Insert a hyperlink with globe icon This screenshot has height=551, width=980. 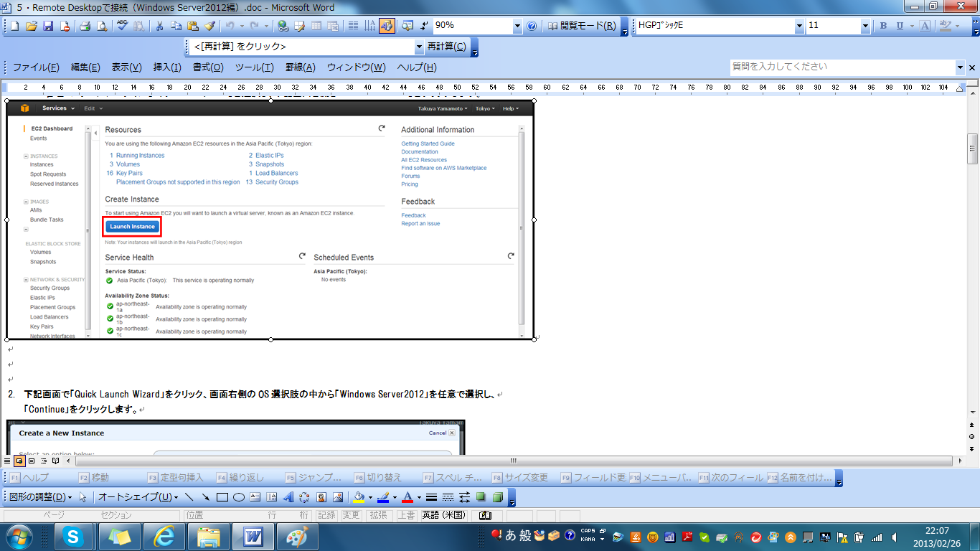283,26
